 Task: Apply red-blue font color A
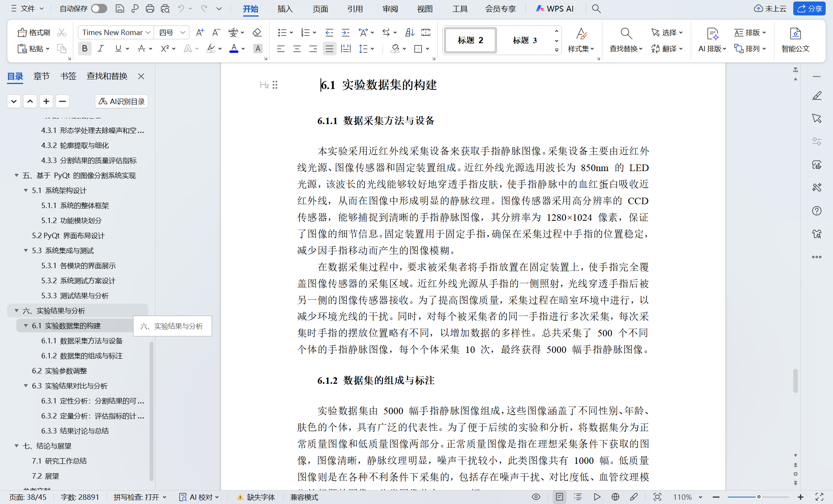tap(234, 49)
